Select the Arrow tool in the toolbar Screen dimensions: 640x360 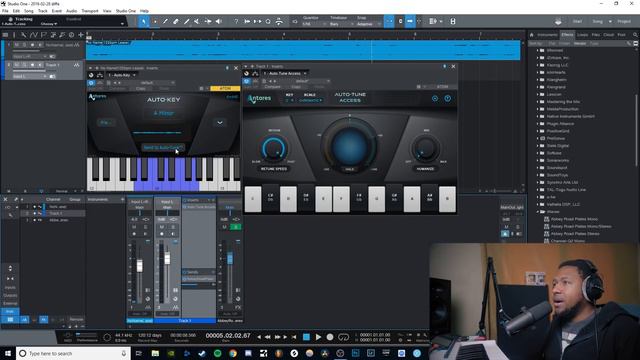[144, 21]
